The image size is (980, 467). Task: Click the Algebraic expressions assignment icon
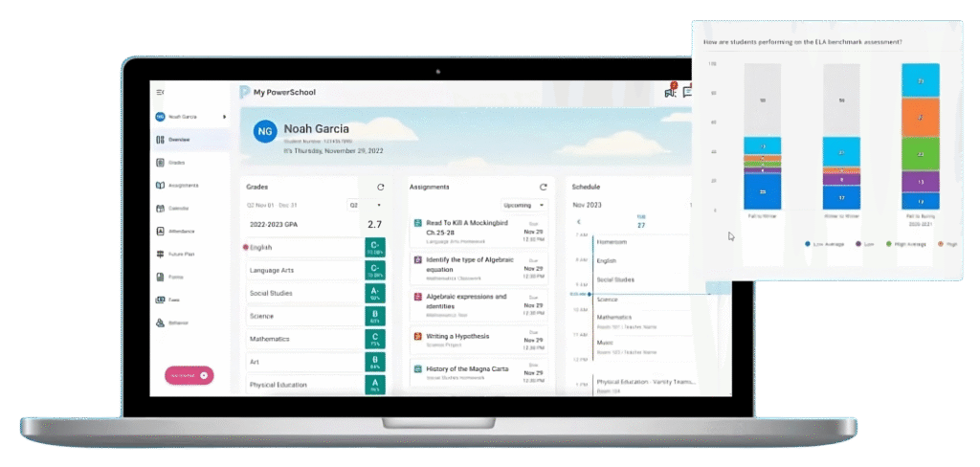[x=418, y=297]
